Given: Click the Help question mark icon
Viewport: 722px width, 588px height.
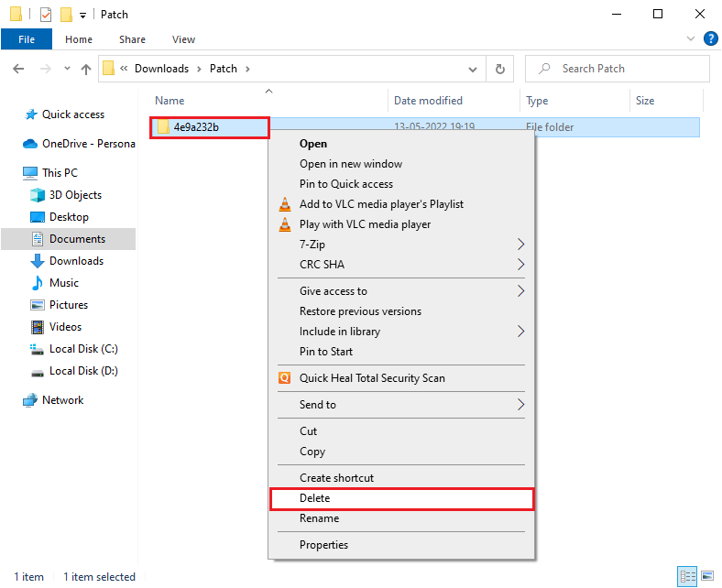Looking at the screenshot, I should tap(710, 39).
